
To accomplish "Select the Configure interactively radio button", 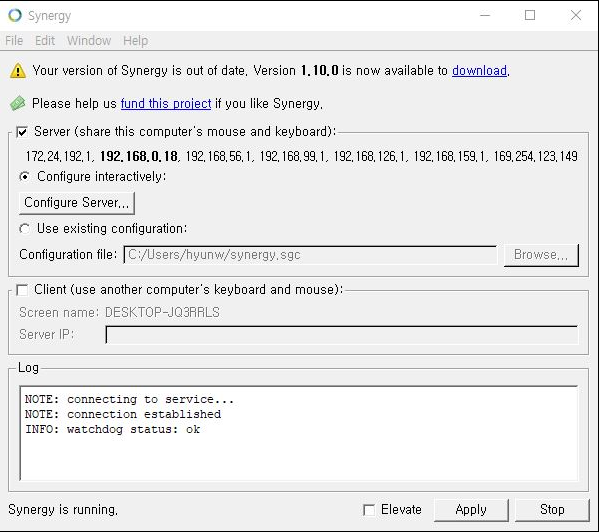I will click(x=25, y=177).
